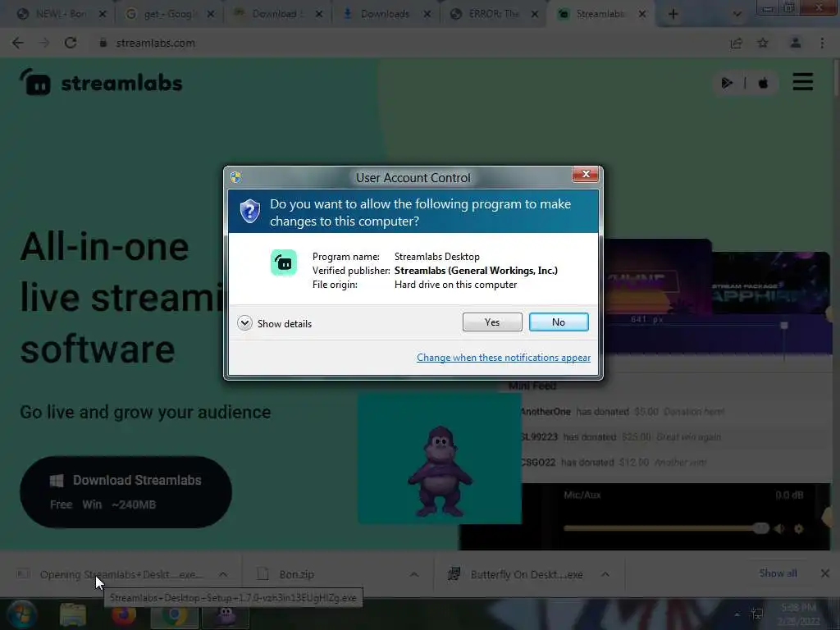Open the tab search dropdown chevron
Screen dimensions: 840x630
(x=737, y=15)
